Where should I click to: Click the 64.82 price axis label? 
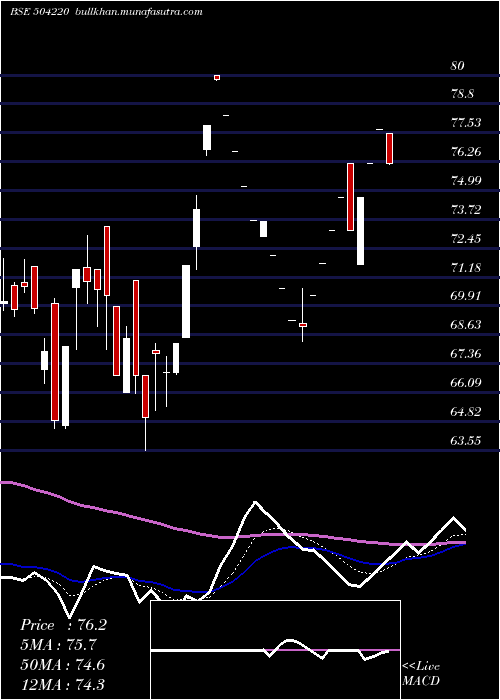tap(466, 412)
